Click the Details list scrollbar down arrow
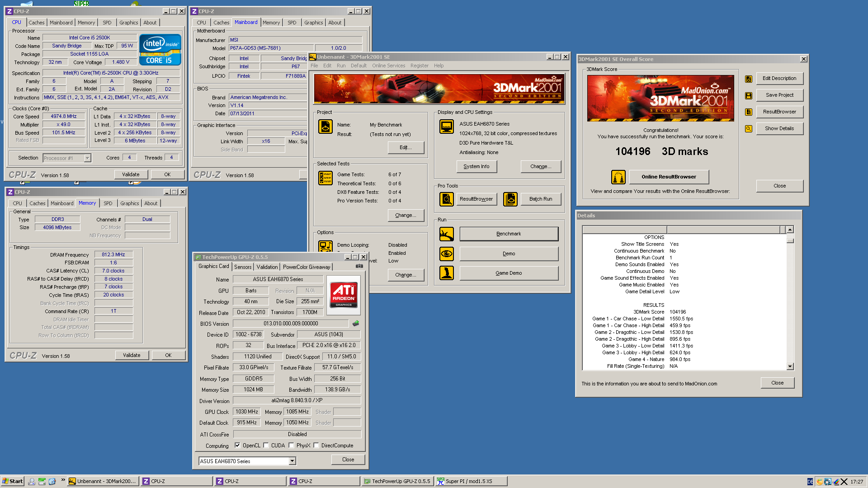Screen dimensions: 868x488 pos(790,367)
